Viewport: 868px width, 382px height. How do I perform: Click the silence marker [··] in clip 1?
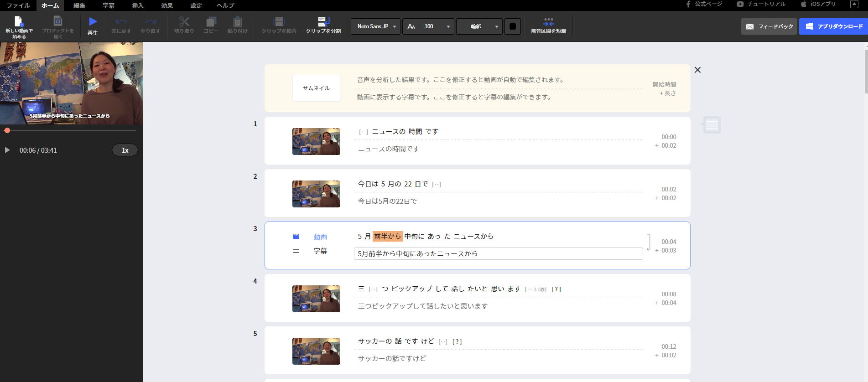coord(363,132)
